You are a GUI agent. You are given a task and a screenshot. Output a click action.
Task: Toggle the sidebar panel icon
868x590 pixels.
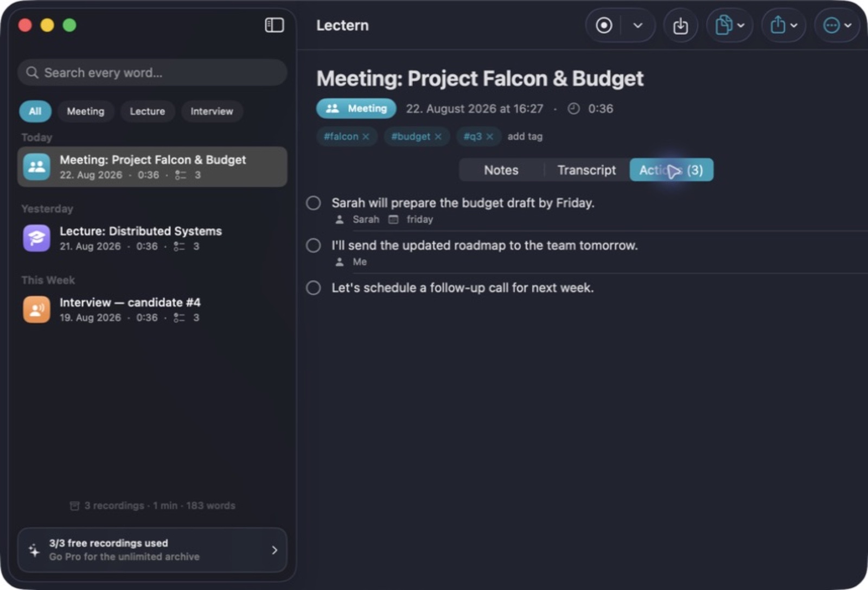(x=274, y=25)
